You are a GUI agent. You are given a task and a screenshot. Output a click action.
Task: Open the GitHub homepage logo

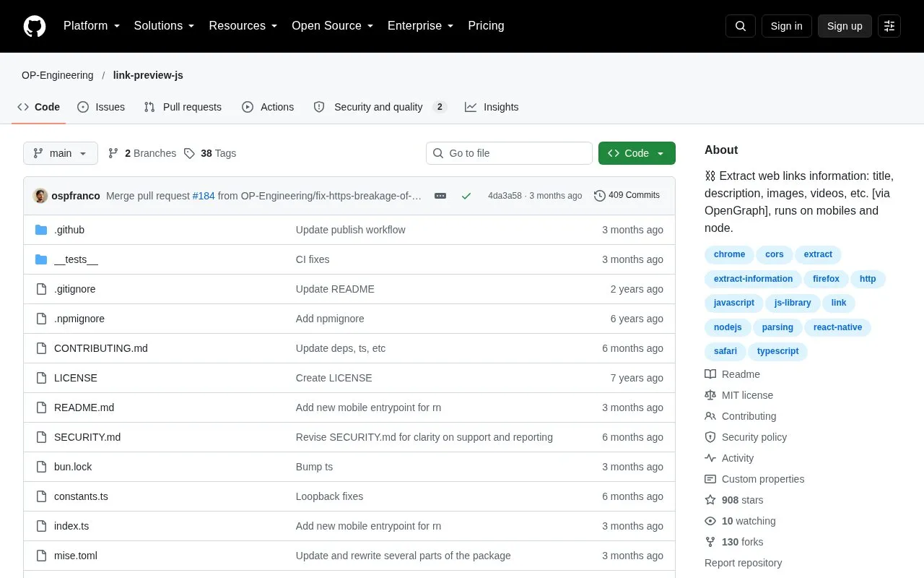pyautogui.click(x=35, y=26)
